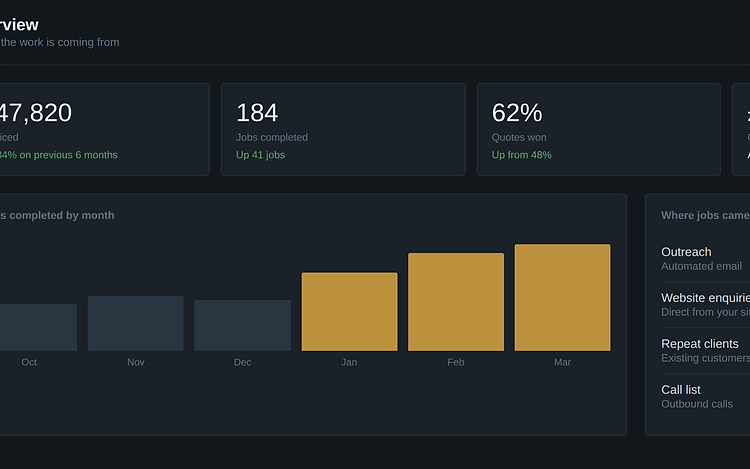Click the 'Existing customers' subtitle
Viewport: 750px width, 469px height.
click(706, 358)
